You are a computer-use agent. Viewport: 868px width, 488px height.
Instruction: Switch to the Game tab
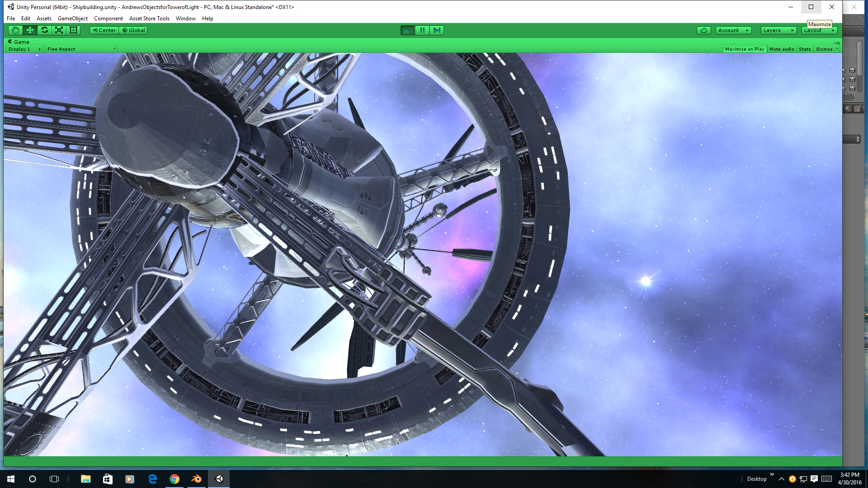click(x=19, y=42)
